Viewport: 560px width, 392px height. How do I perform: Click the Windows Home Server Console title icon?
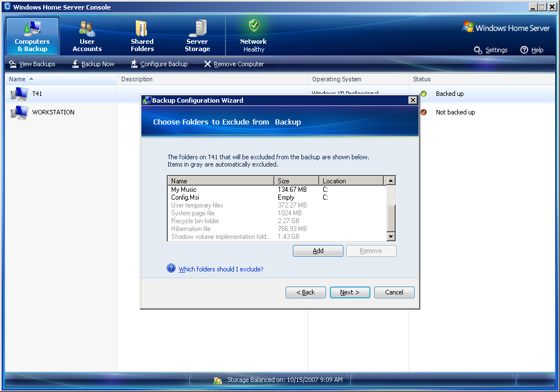[7, 7]
